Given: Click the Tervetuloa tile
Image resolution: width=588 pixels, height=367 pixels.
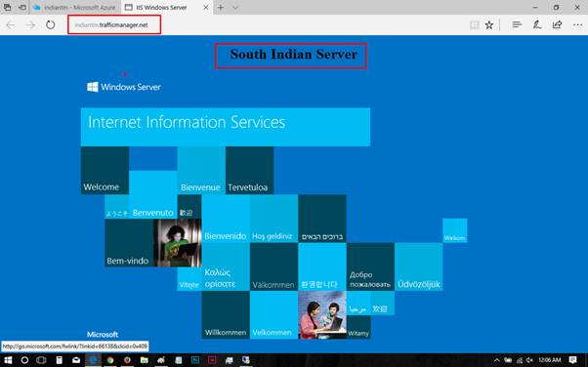Looking at the screenshot, I should point(249,170).
